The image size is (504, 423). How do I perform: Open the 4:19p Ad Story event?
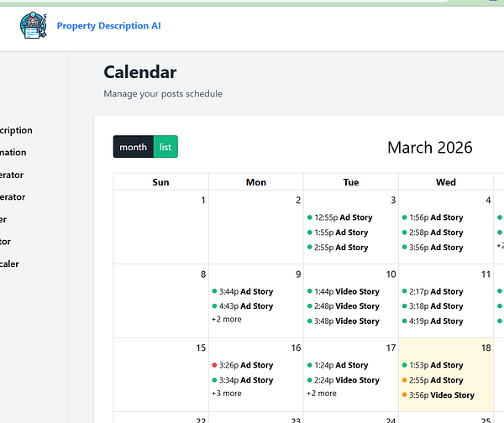[x=433, y=321]
